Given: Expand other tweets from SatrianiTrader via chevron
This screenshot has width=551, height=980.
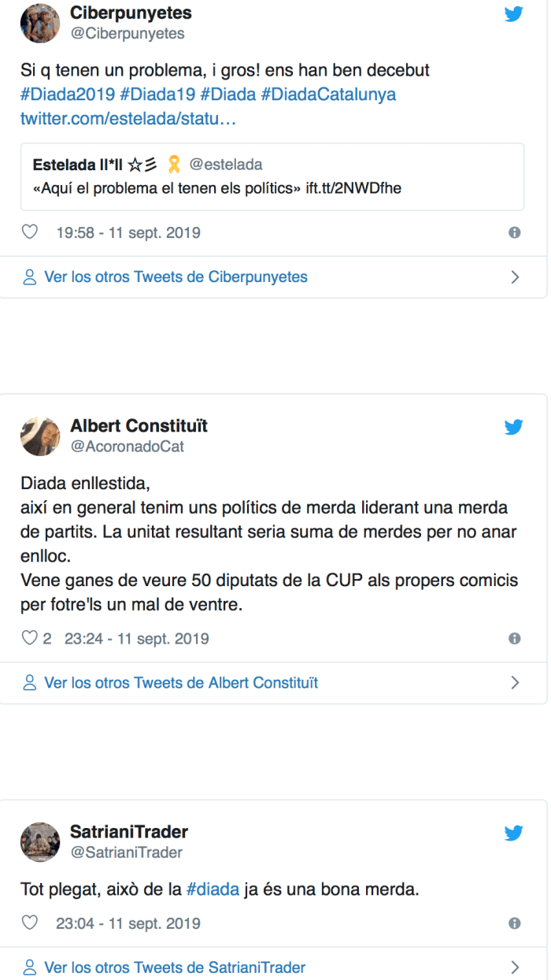Looking at the screenshot, I should tap(516, 967).
